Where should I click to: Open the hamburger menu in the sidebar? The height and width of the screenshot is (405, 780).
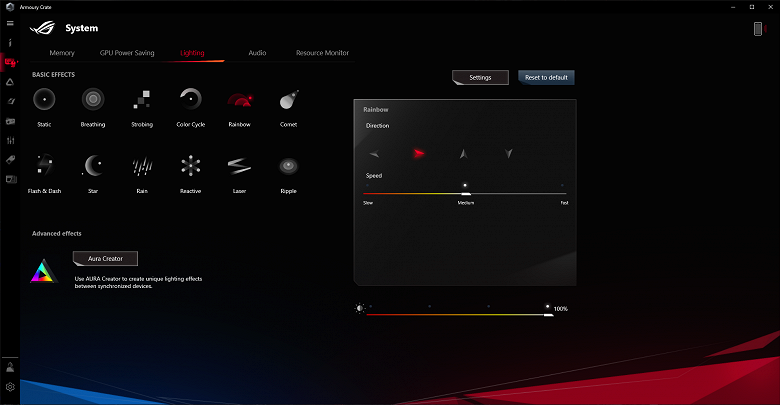pos(10,23)
